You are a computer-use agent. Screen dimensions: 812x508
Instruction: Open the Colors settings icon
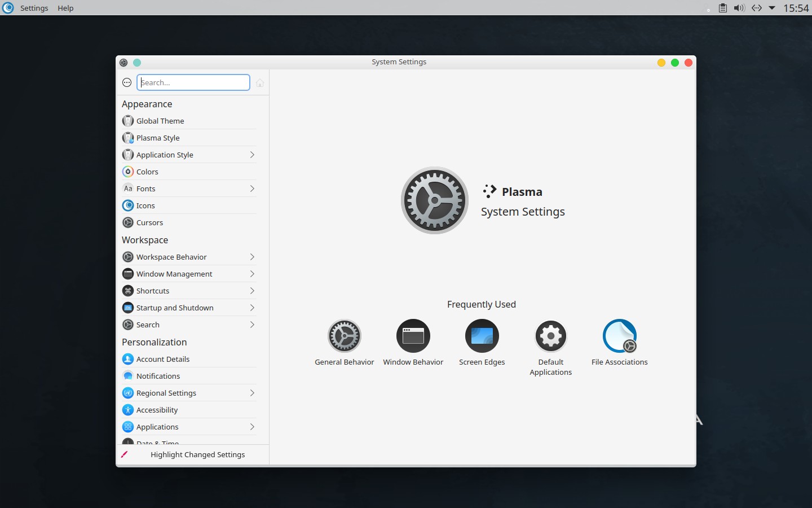click(128, 172)
